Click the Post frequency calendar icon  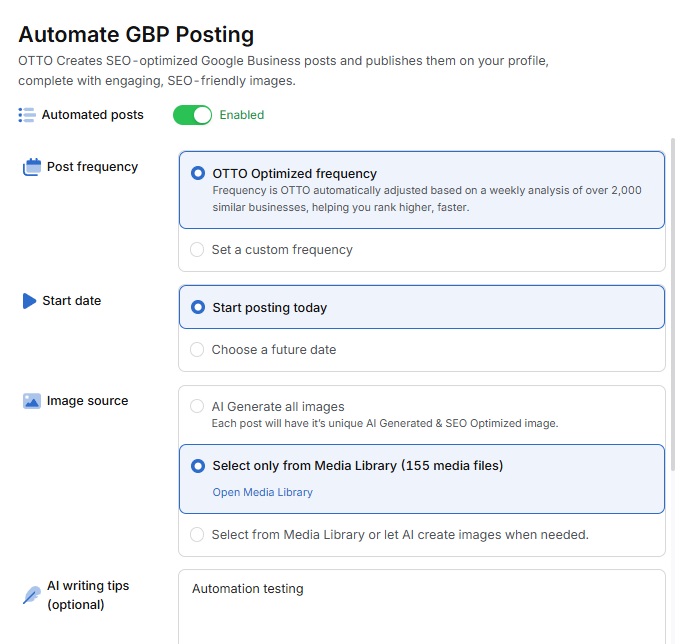32,167
